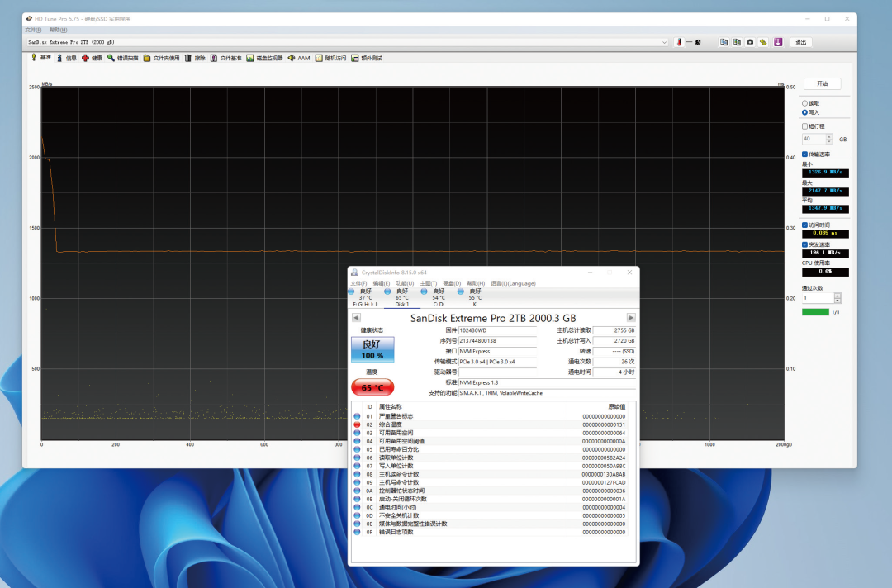Uncheck the 访问时间 (Access Time) option
This screenshot has width=892, height=588.
pyautogui.click(x=804, y=224)
